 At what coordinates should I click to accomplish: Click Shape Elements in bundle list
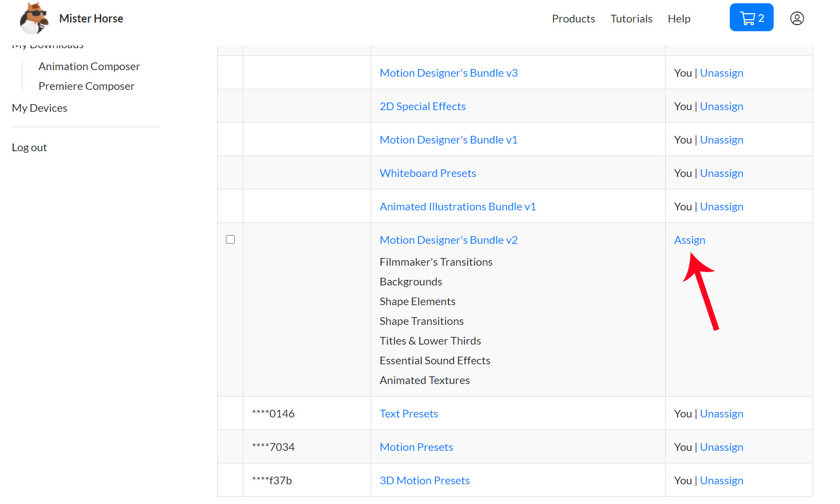(417, 301)
